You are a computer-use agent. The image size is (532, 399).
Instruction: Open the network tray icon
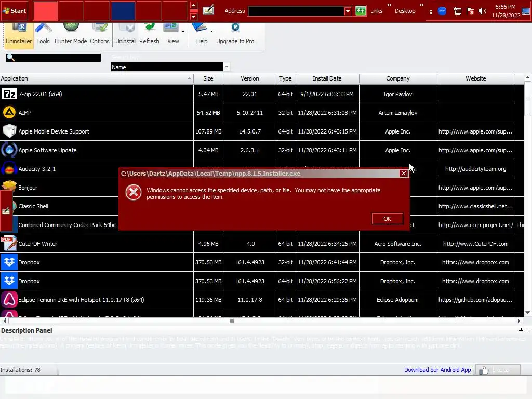457,11
